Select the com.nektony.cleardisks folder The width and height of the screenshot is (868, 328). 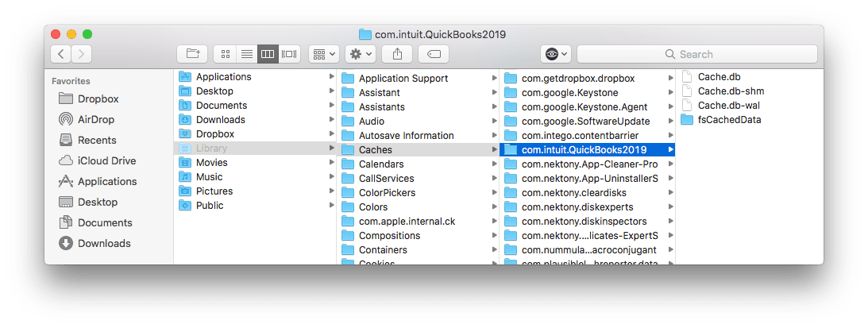[x=588, y=193]
